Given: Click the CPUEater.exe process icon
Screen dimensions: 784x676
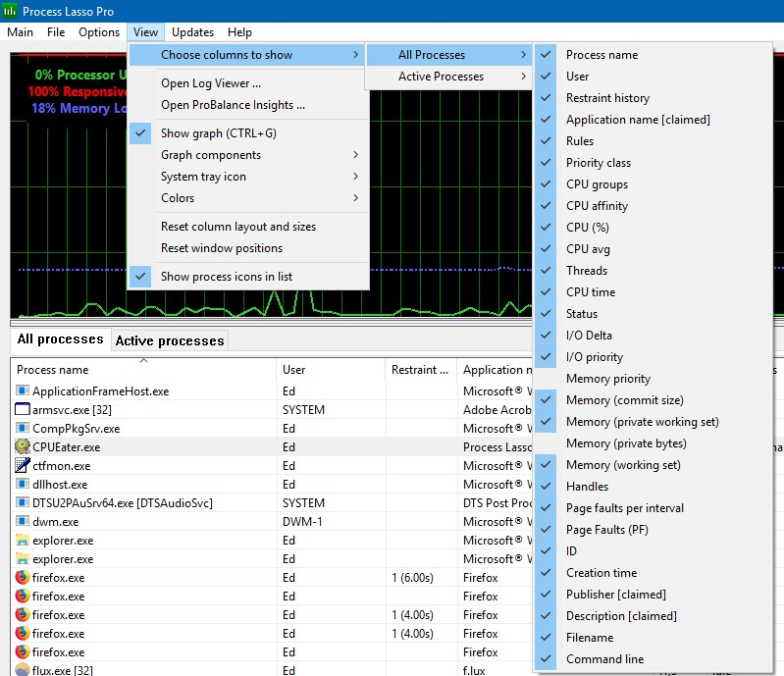Looking at the screenshot, I should pyautogui.click(x=22, y=446).
